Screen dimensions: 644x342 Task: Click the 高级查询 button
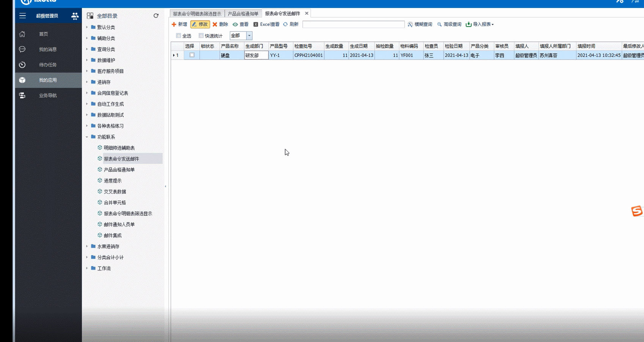[x=449, y=24]
